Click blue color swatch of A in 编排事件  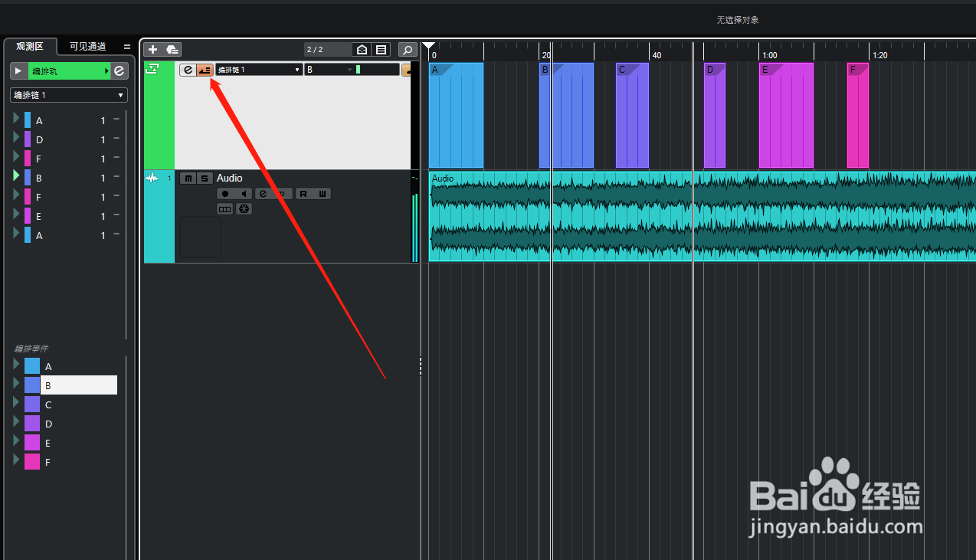click(x=31, y=366)
